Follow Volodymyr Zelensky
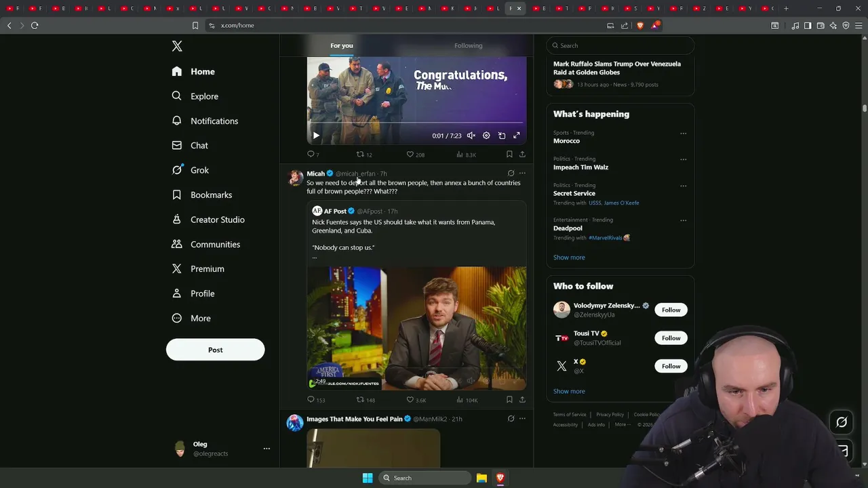The image size is (868, 488). point(671,310)
